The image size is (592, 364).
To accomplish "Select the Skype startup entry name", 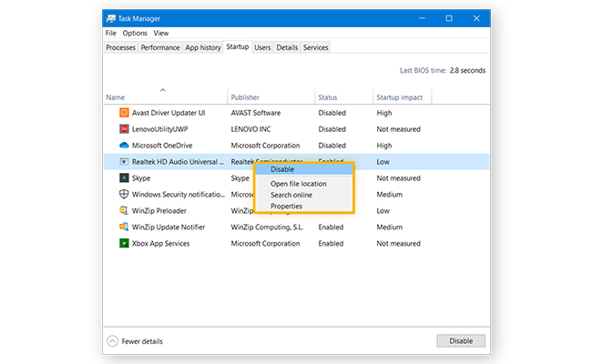I will point(141,178).
